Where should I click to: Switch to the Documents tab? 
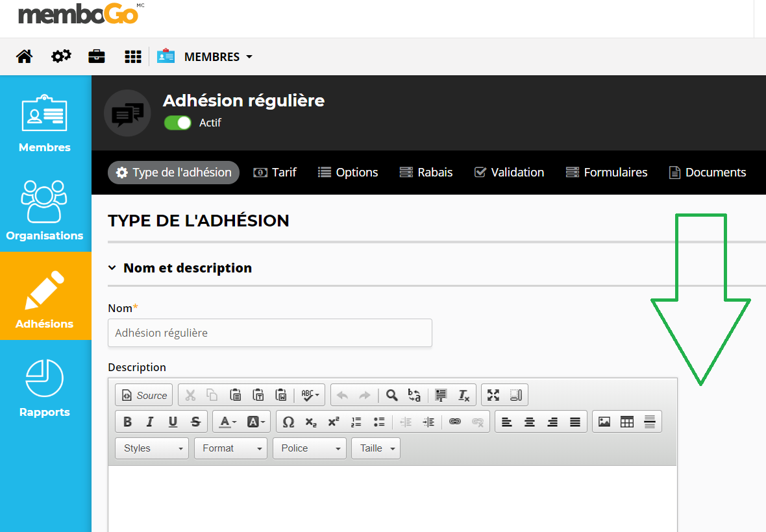pyautogui.click(x=707, y=173)
